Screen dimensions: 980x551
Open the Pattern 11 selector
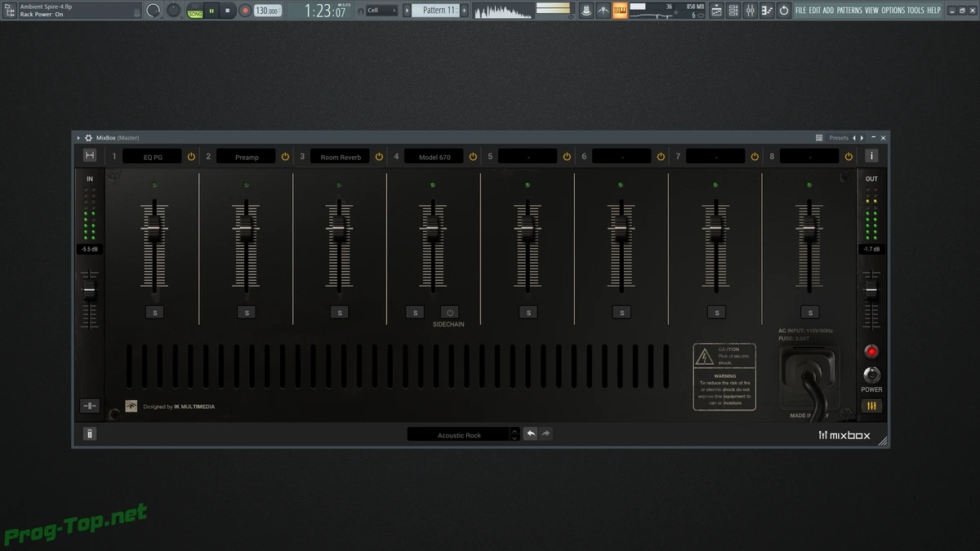pos(434,10)
